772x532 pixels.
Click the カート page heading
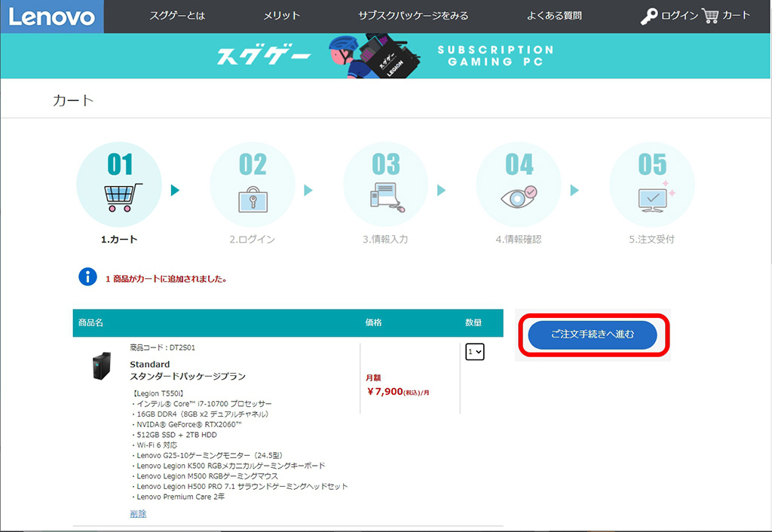coord(73,100)
